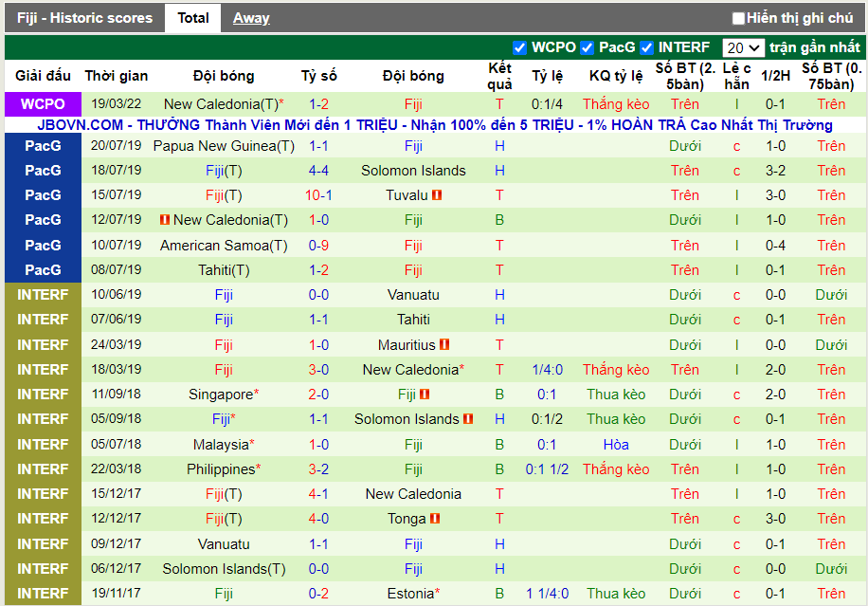Click red card icon beside New Caledonia 12/07/19
Image resolution: width=868 pixels, height=606 pixels.
pyautogui.click(x=165, y=220)
